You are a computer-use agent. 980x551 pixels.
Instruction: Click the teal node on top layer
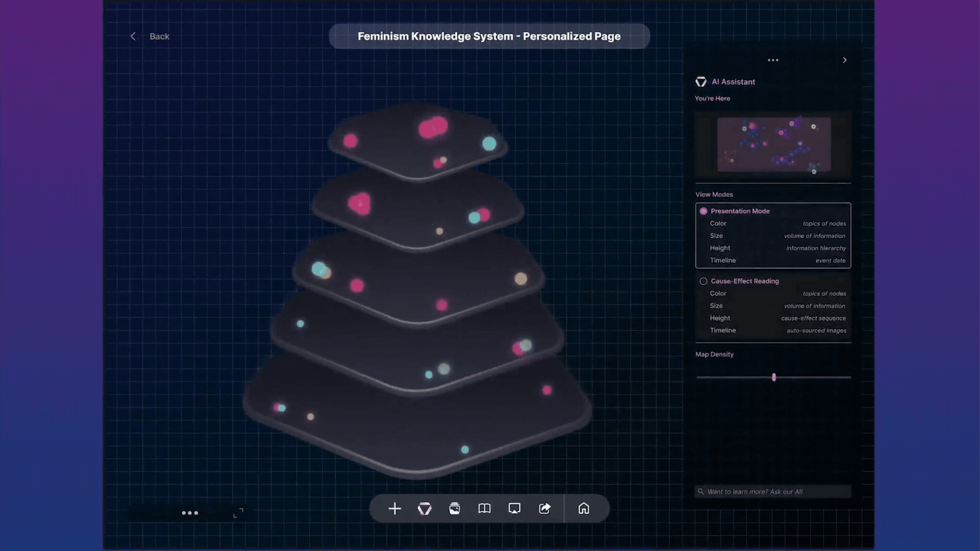(x=489, y=143)
